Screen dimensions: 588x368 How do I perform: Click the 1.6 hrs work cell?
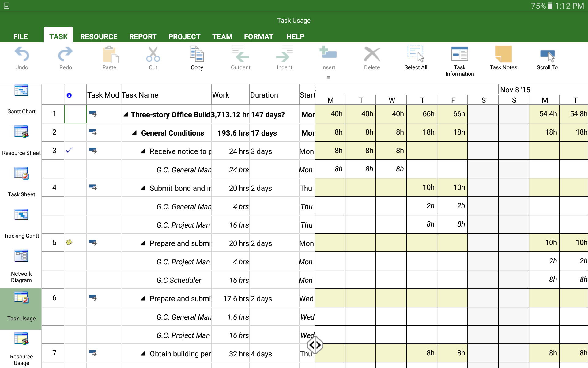231,317
